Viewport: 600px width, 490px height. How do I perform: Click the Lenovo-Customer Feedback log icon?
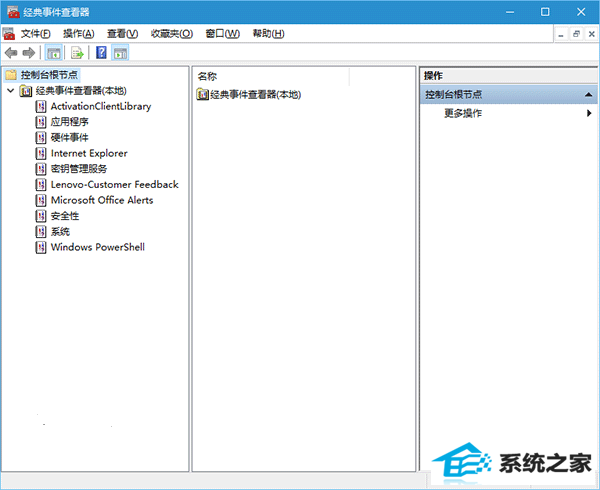coord(41,185)
